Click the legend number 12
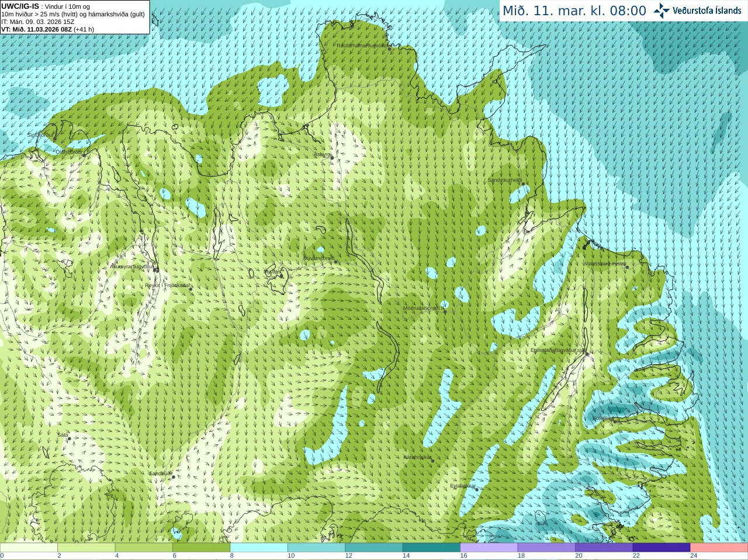748x560 pixels. click(x=348, y=556)
